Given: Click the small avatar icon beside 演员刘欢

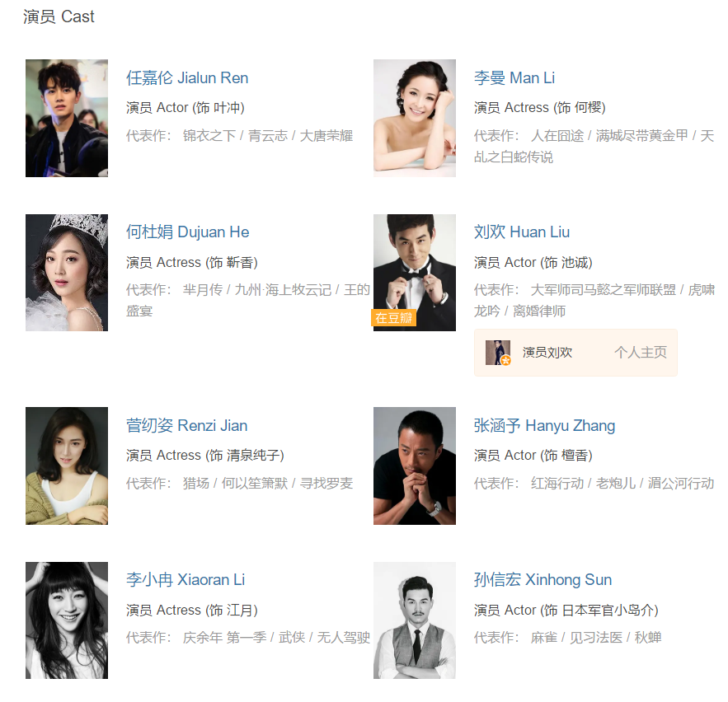Looking at the screenshot, I should (498, 353).
